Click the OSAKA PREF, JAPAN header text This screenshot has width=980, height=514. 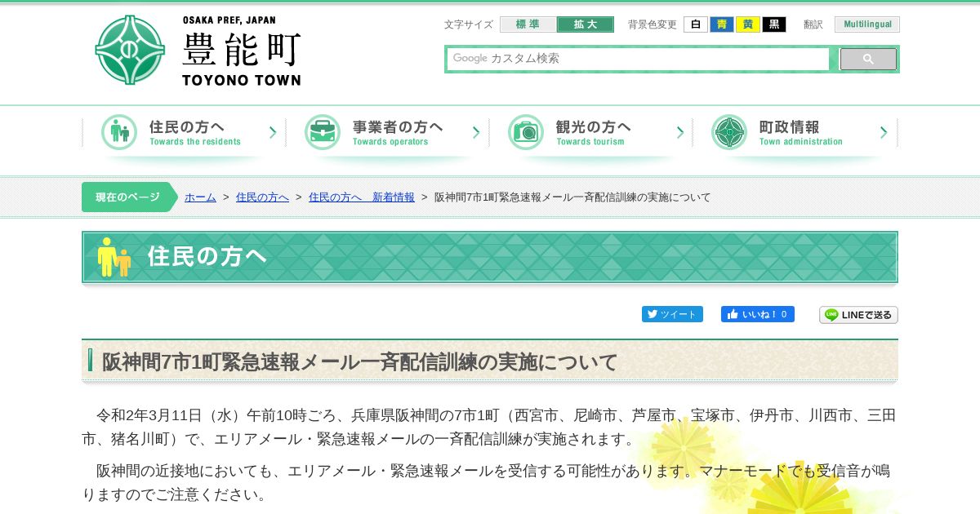[229, 20]
